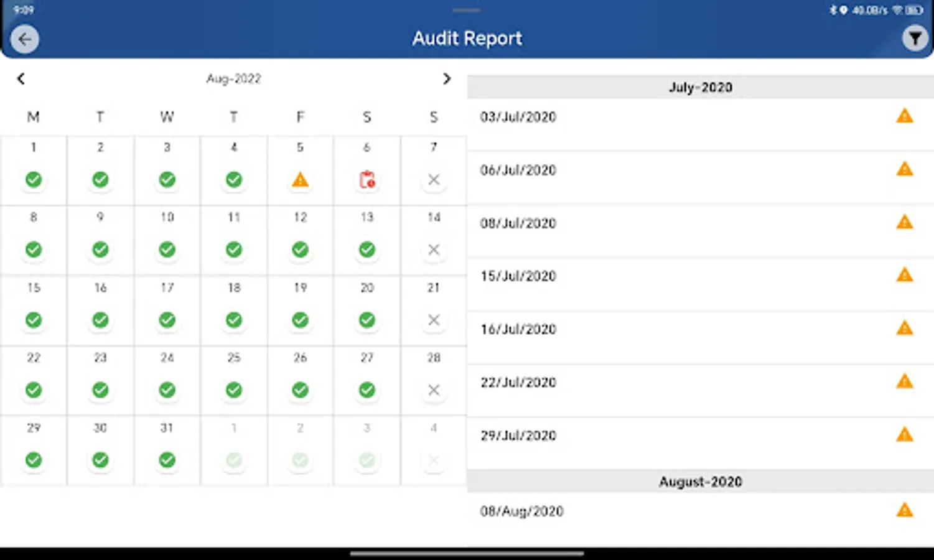Advance to next month using the right chevron
This screenshot has height=560, width=934.
point(447,78)
